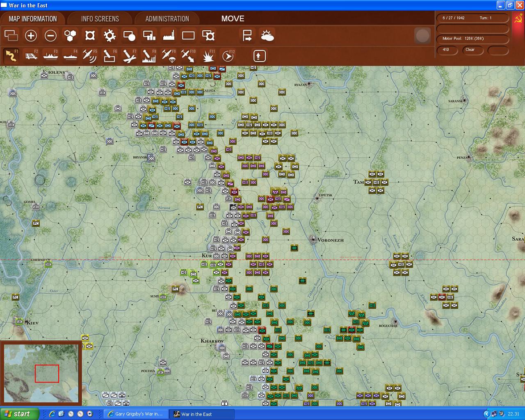Click the Soviet hammer and sickle emblem
Image resolution: width=525 pixels, height=420 pixels.
click(x=518, y=19)
